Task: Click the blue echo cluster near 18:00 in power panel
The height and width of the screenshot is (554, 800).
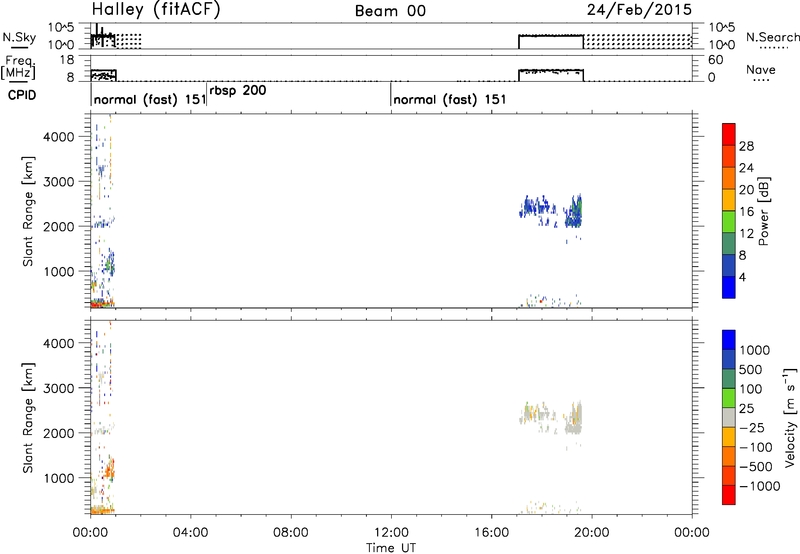Action: 538,208
